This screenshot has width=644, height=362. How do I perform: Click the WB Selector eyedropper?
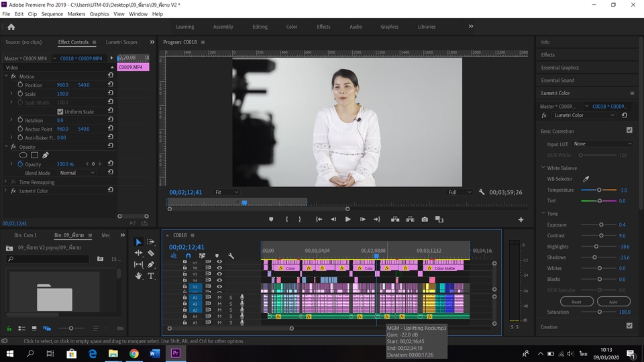pos(585,179)
